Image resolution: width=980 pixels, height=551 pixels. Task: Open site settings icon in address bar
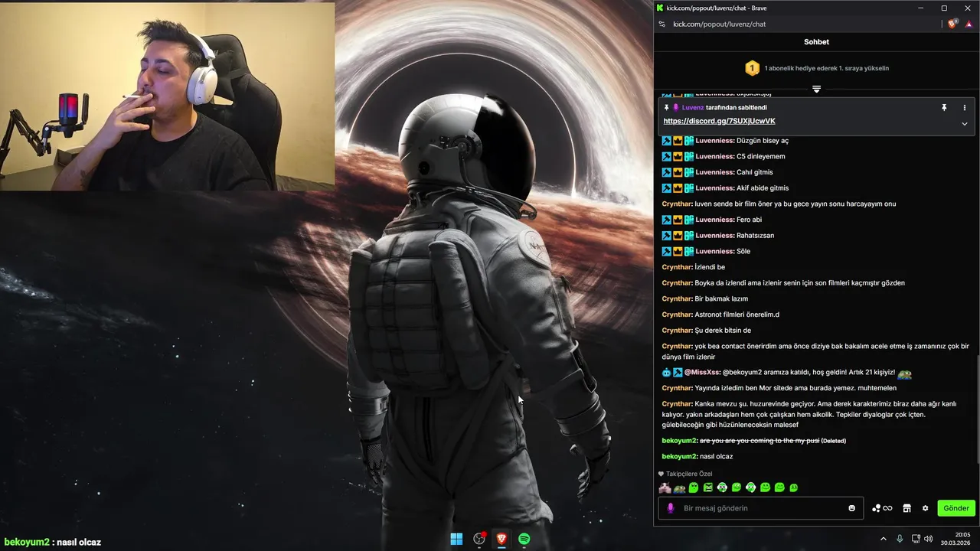[661, 24]
